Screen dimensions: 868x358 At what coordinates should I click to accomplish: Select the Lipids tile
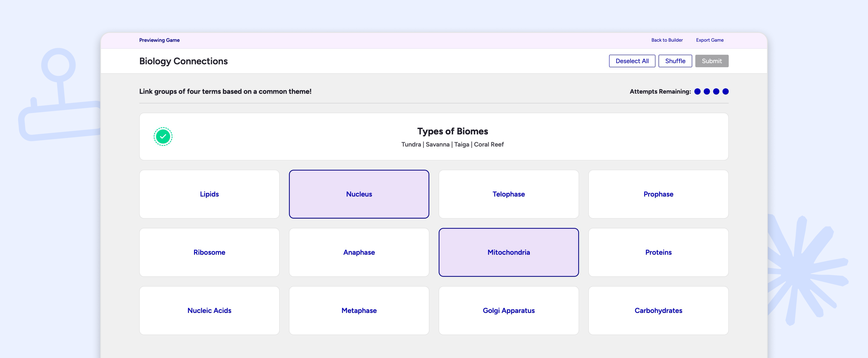coord(209,194)
